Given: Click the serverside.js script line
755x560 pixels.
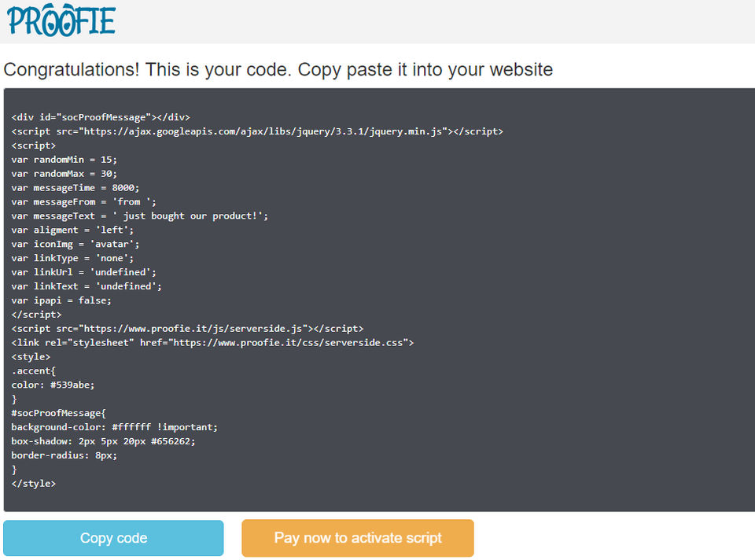Looking at the screenshot, I should tap(187, 329).
